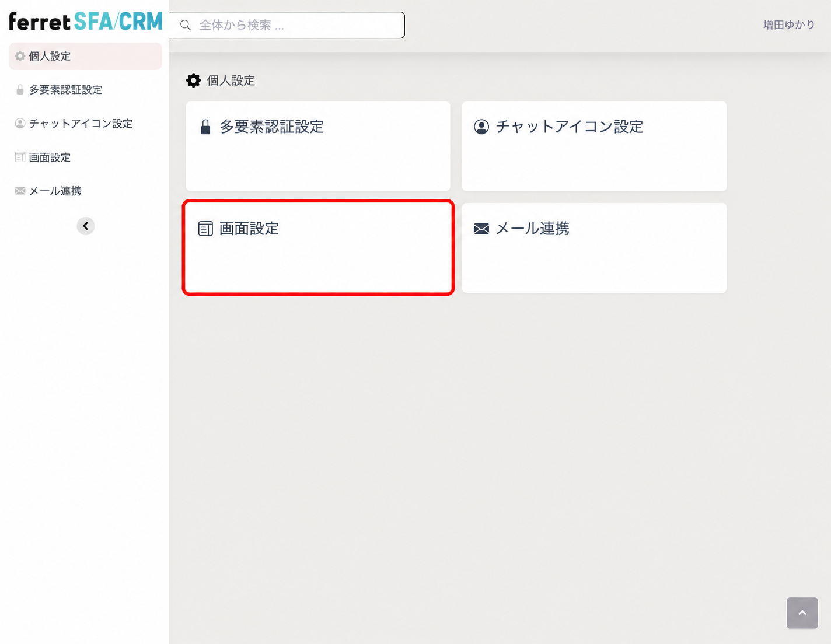The width and height of the screenshot is (831, 644).
Task: Click the avatar icon on the チャットアイコン設定 card
Action: click(481, 127)
